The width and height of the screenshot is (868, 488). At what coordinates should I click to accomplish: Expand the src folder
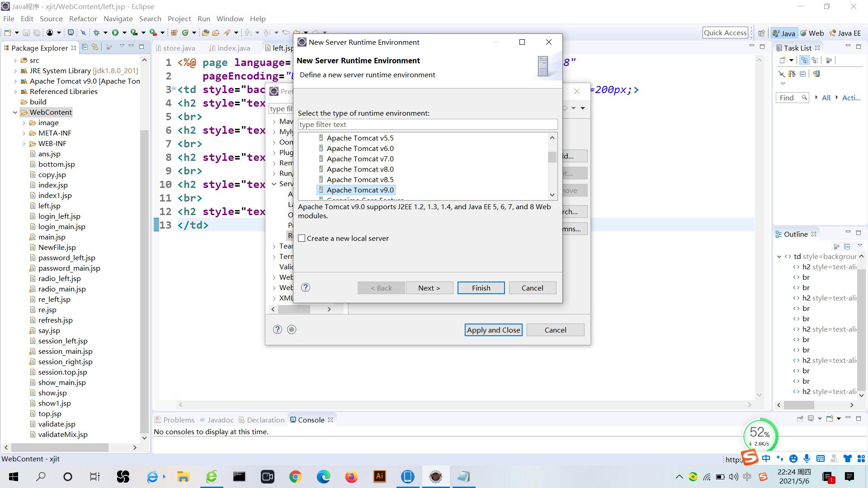[x=15, y=60]
